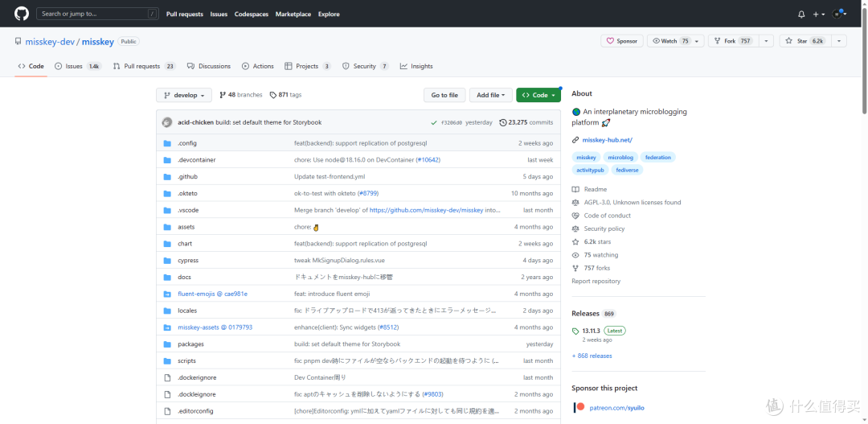The image size is (868, 424).
Task: Click the assets folder icon
Action: pyautogui.click(x=167, y=227)
